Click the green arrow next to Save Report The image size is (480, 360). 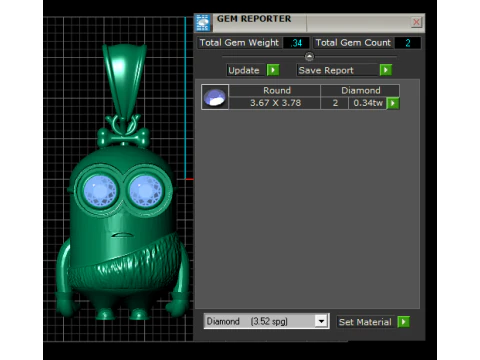pos(386,70)
